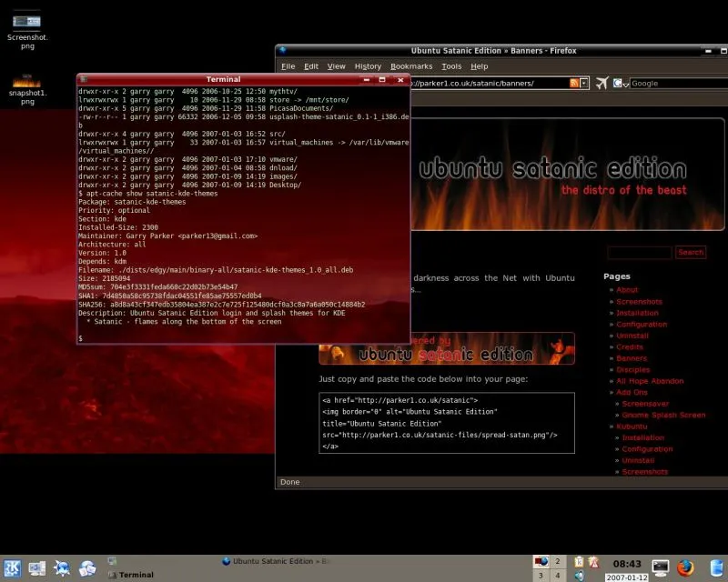Switch to desktop 3 in the workspace pager
728x582 pixels.
(x=541, y=575)
